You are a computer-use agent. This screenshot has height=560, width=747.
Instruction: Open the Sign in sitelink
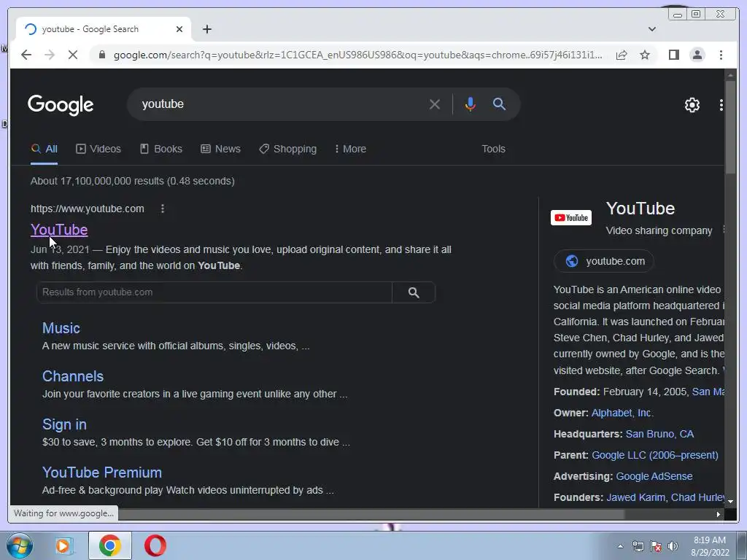(64, 424)
